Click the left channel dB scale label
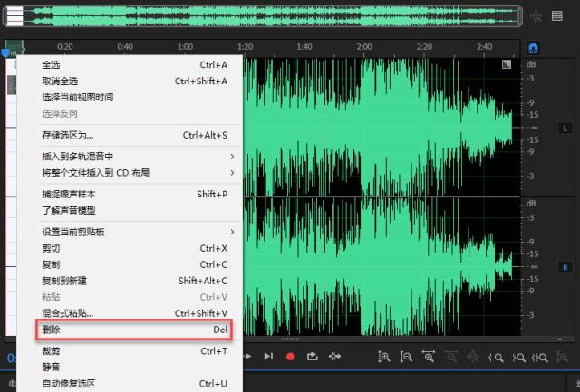The image size is (580, 392). coord(531,64)
